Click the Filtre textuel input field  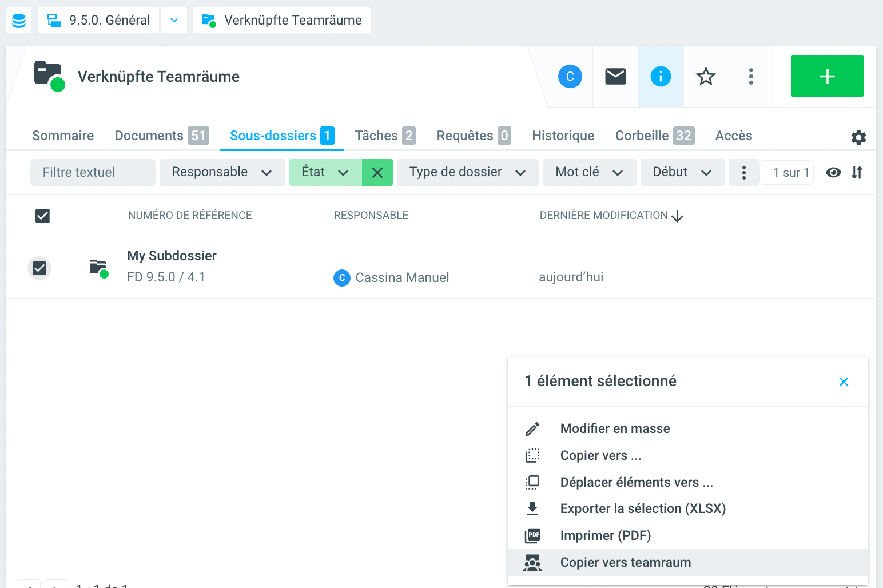93,172
